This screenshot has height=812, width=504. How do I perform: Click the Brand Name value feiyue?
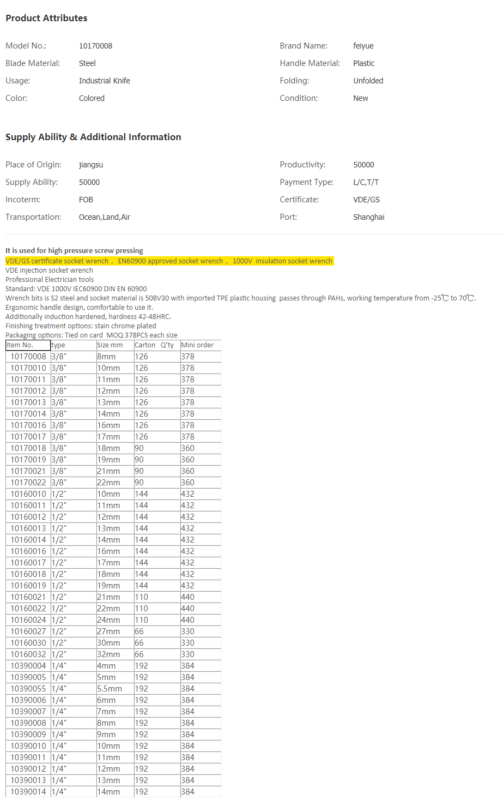[363, 46]
